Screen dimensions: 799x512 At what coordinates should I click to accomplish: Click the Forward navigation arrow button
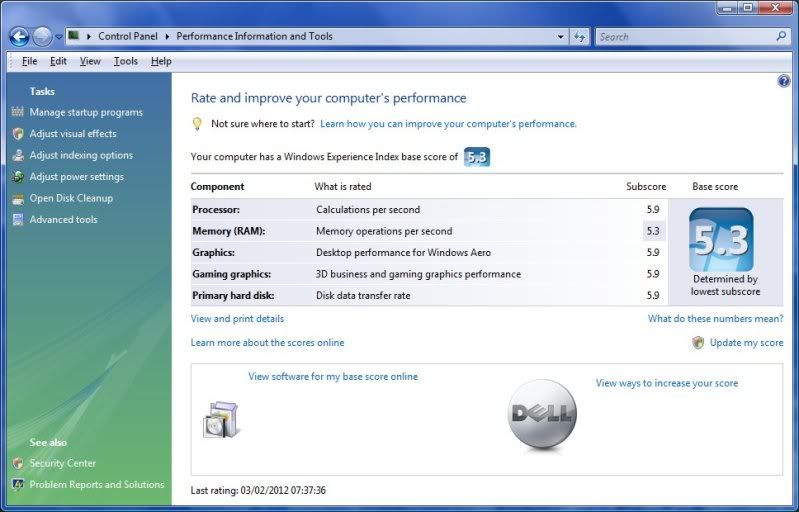[42, 36]
